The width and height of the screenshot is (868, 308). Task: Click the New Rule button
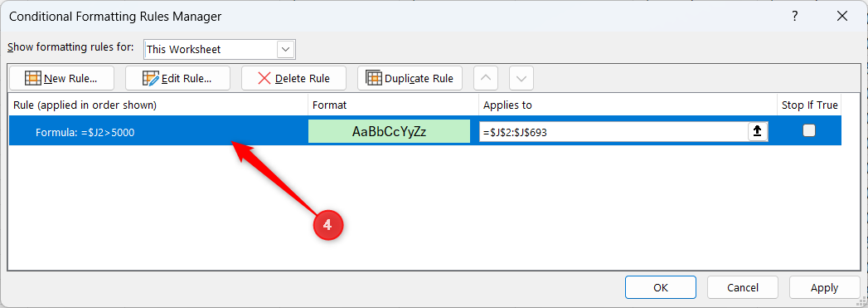pyautogui.click(x=61, y=78)
